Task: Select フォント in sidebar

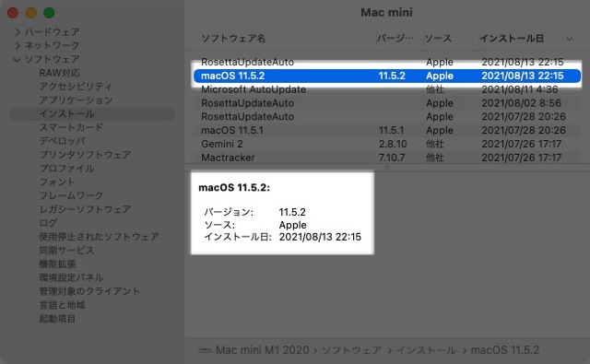Action: [57, 182]
